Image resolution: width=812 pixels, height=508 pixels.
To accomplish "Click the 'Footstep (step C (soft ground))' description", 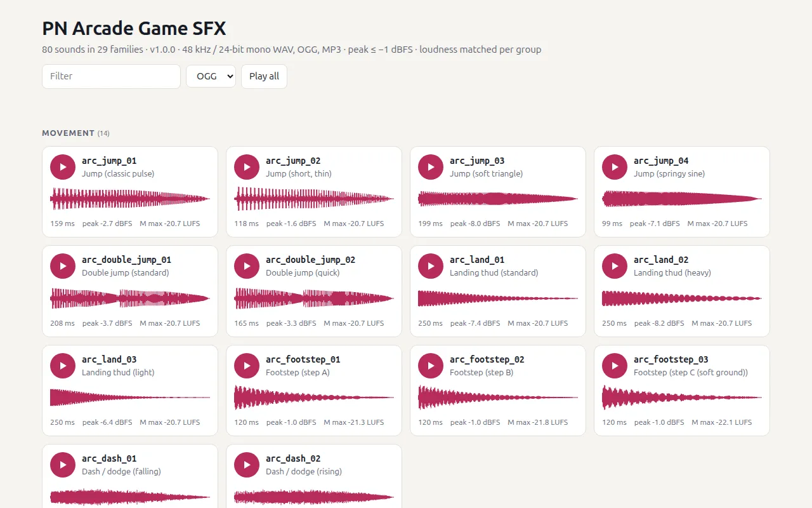I will [x=691, y=373].
